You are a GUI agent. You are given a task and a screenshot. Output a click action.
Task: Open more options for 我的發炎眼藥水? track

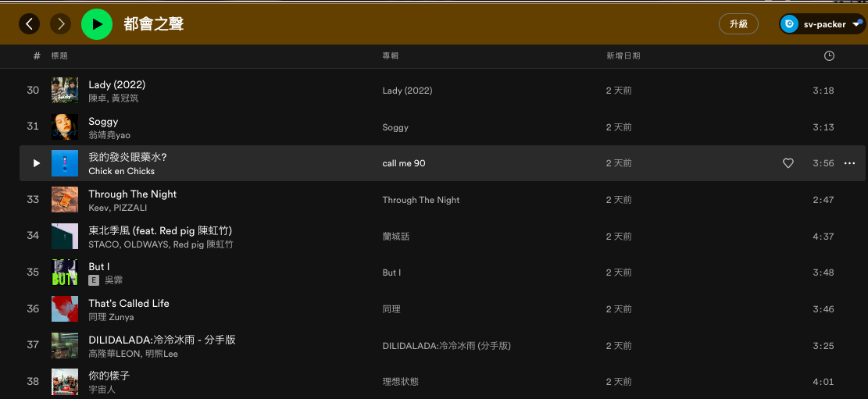(x=849, y=163)
